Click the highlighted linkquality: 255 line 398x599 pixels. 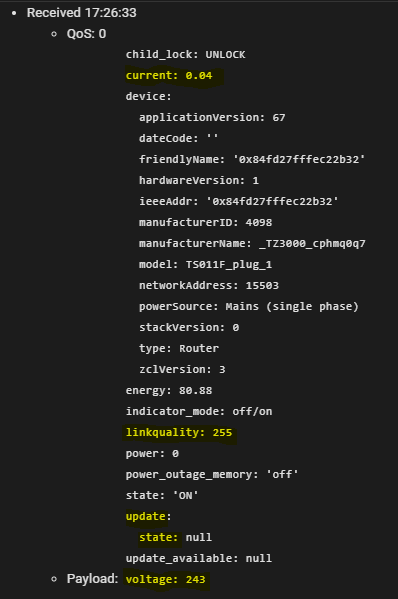pos(179,432)
